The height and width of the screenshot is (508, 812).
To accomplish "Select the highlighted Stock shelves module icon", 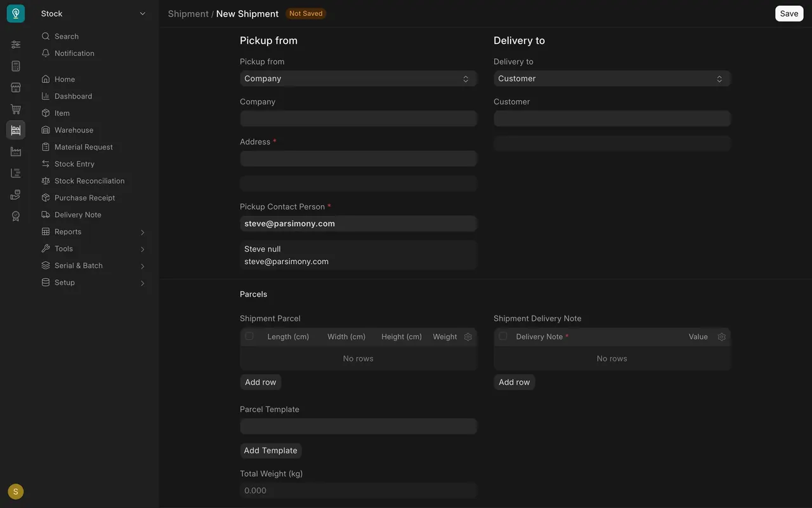I will pos(16,130).
